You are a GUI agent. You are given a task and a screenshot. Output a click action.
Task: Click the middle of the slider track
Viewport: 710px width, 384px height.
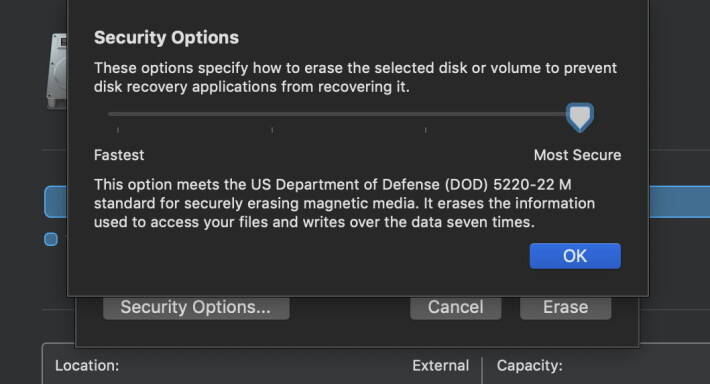[x=337, y=114]
